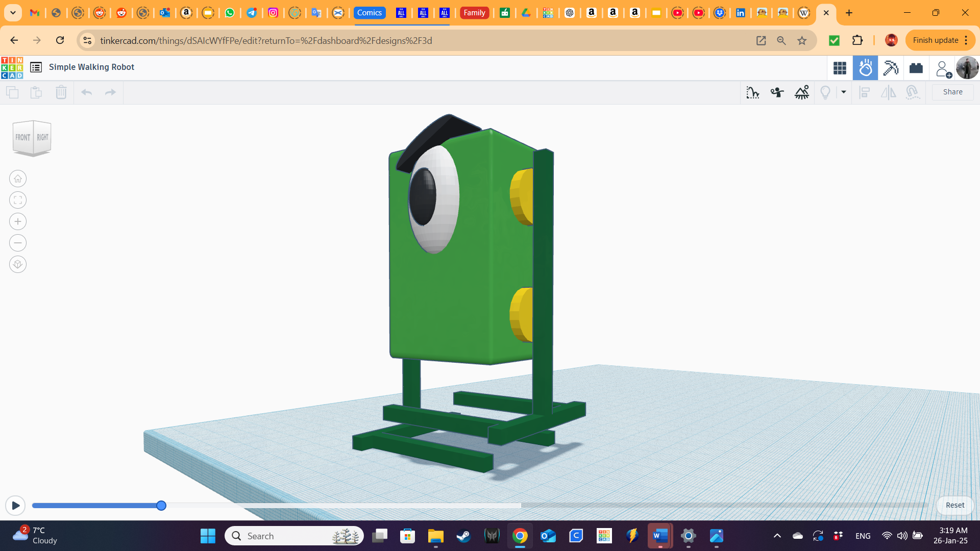Switch to the Family browser tab
Screen dimensions: 980x551
click(x=474, y=13)
